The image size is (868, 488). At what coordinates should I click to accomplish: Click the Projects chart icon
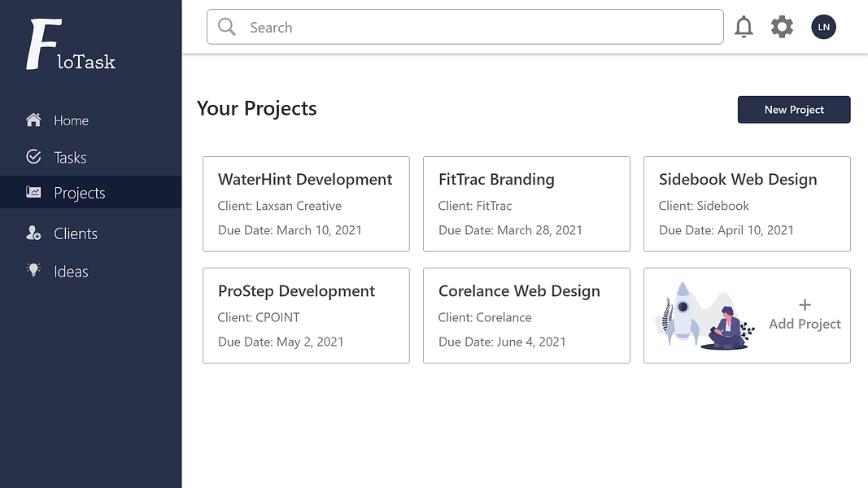tap(33, 193)
